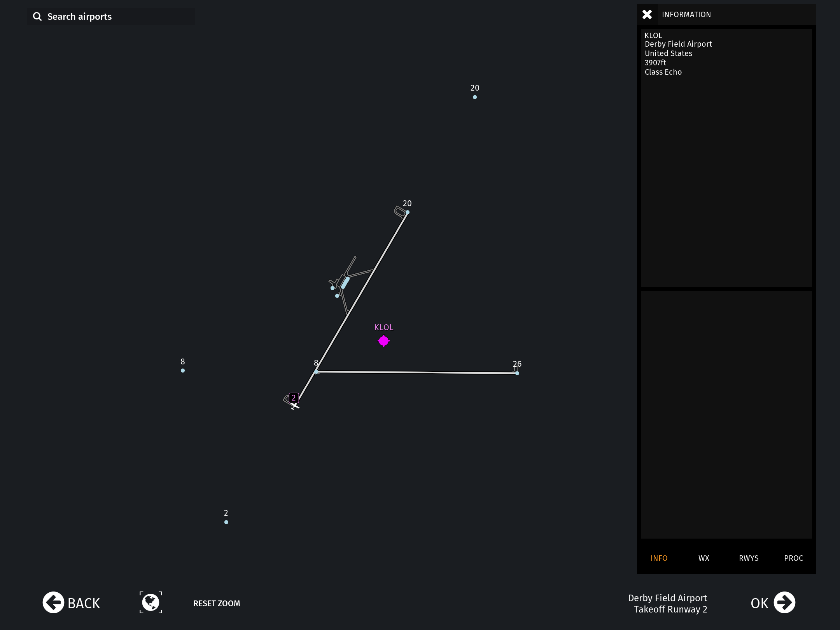Select the distant approach point 8
Viewport: 840px width, 630px height.
coord(183,371)
